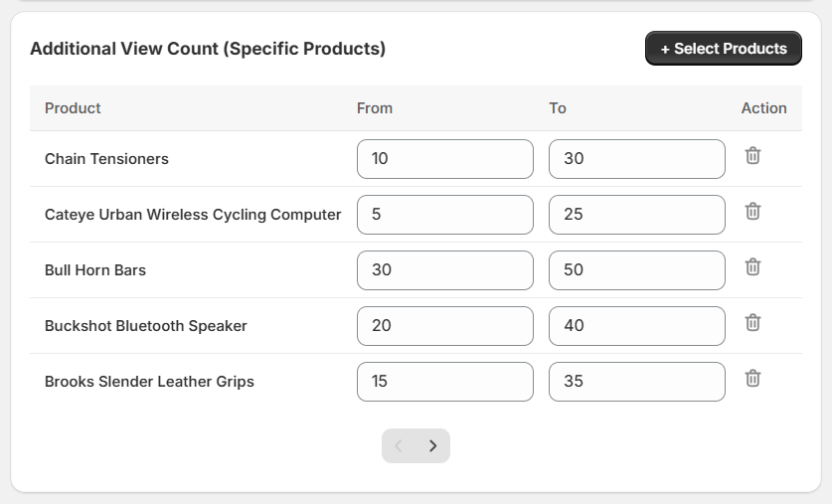This screenshot has height=504, width=832.
Task: Edit Buckshot Bluetooth Speaker From value
Action: tap(444, 326)
